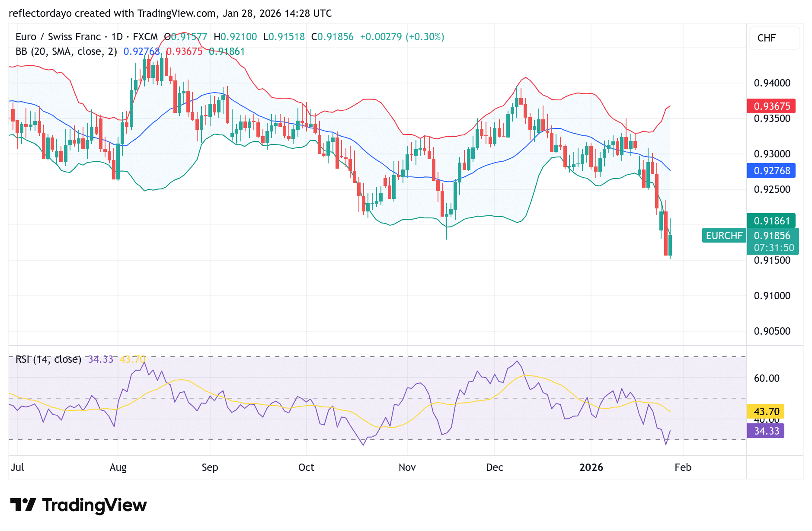Click the percentage change (+0.30%) in legend
812x531 pixels.
tap(425, 37)
